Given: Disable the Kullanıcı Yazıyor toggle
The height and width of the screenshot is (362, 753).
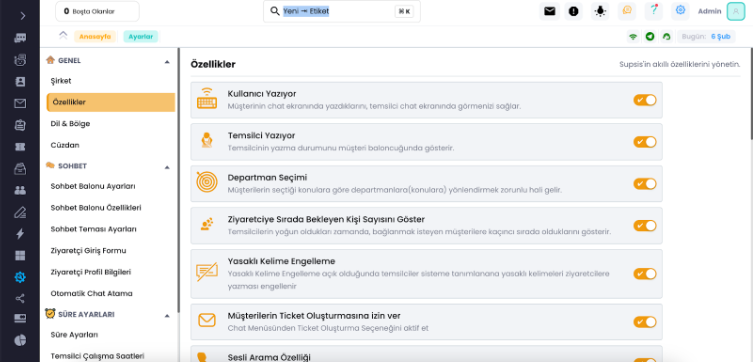Looking at the screenshot, I should pyautogui.click(x=644, y=100).
